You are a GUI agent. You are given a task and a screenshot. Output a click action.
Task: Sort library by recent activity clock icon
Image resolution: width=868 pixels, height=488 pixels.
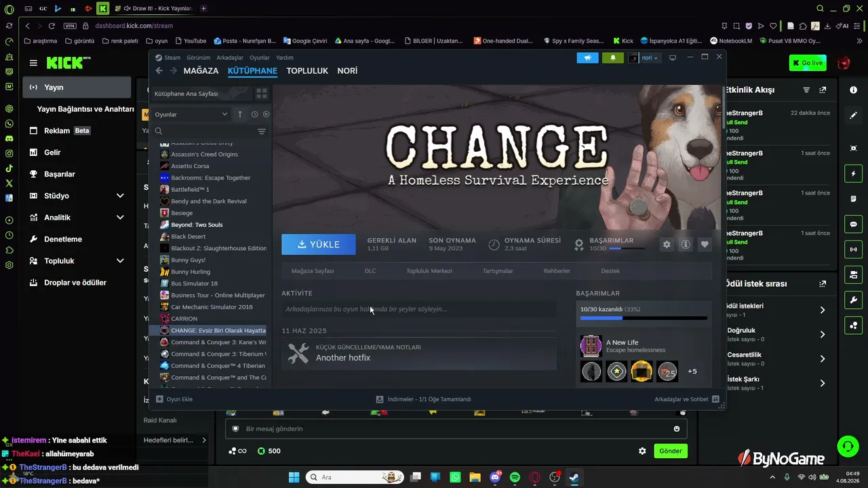[x=255, y=115]
